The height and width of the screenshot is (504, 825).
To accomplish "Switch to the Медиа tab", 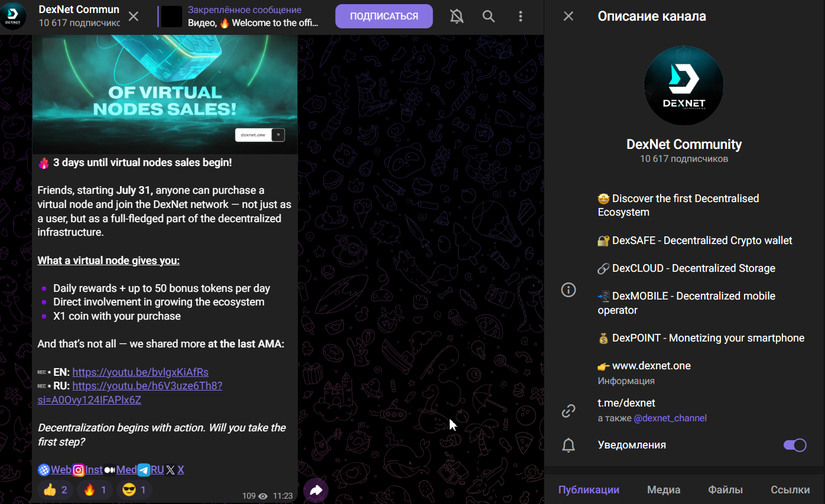I will coord(664,490).
